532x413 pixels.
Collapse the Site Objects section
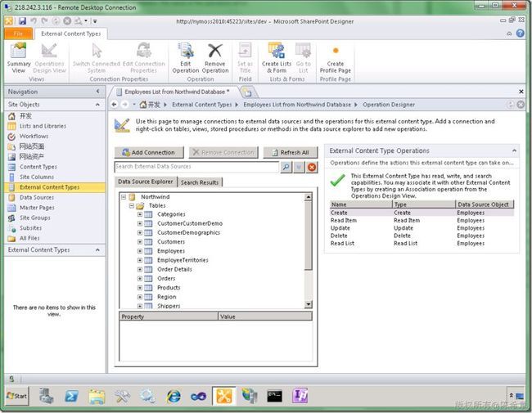coord(97,105)
